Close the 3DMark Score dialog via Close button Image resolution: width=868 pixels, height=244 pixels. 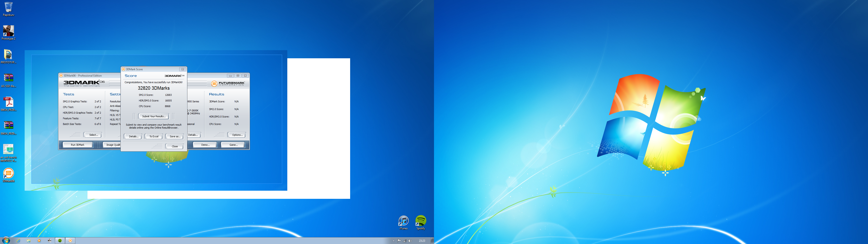[175, 146]
